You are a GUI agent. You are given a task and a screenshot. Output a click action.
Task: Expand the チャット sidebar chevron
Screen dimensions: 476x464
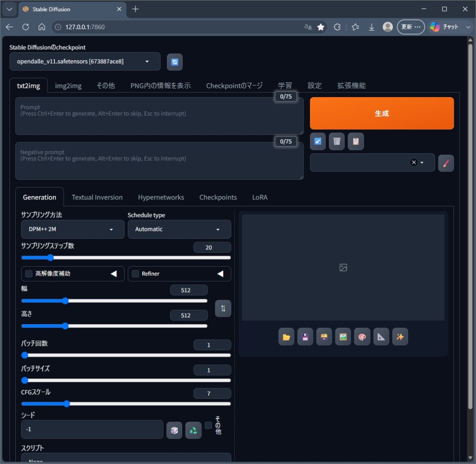[x=468, y=27]
